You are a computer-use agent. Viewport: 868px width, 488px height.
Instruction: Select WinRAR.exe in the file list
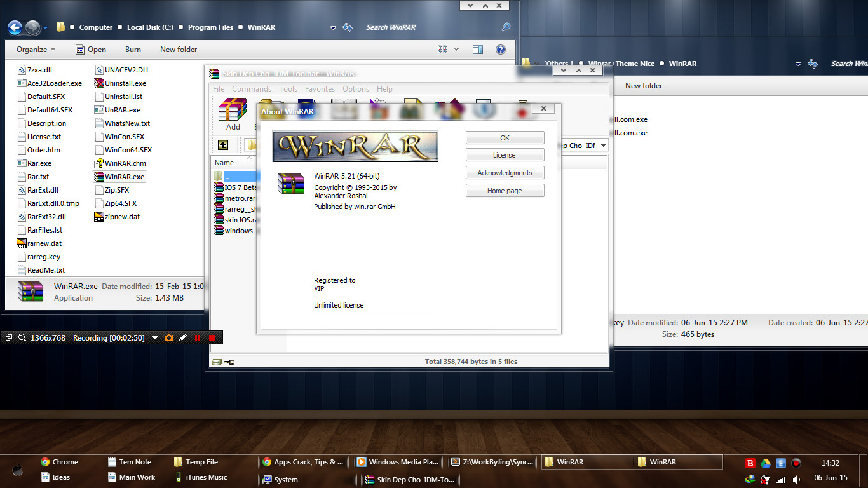119,177
